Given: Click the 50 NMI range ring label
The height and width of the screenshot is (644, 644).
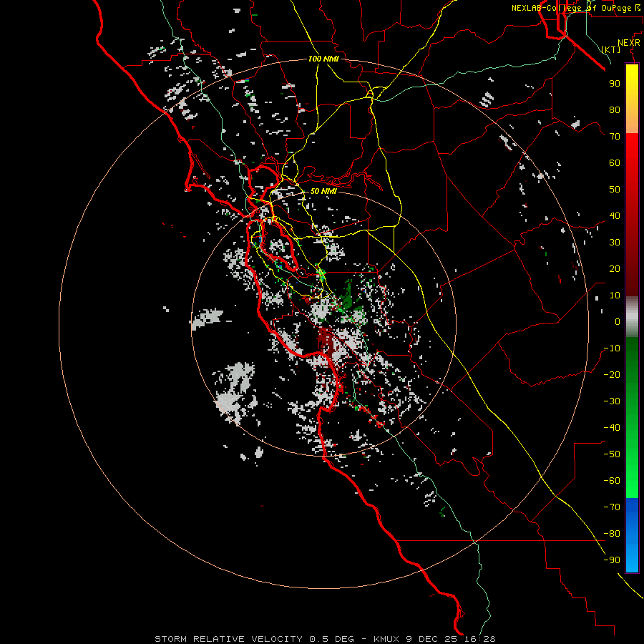Looking at the screenshot, I should (x=323, y=191).
